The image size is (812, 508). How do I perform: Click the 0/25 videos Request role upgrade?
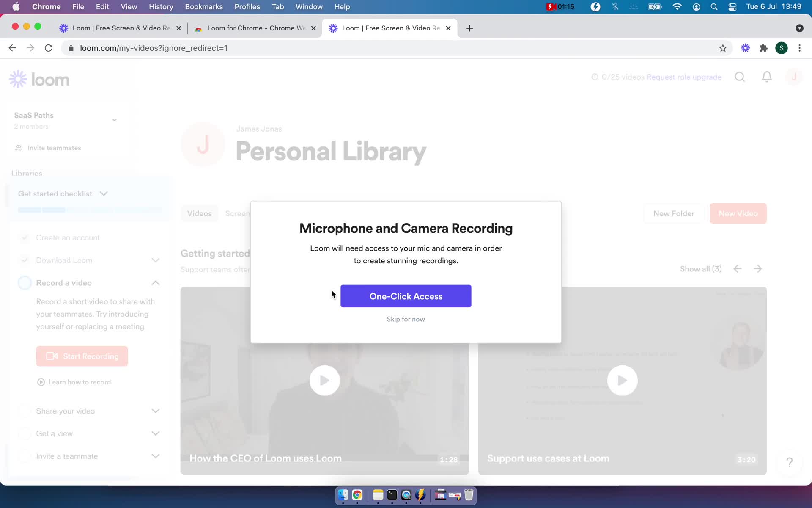[656, 77]
